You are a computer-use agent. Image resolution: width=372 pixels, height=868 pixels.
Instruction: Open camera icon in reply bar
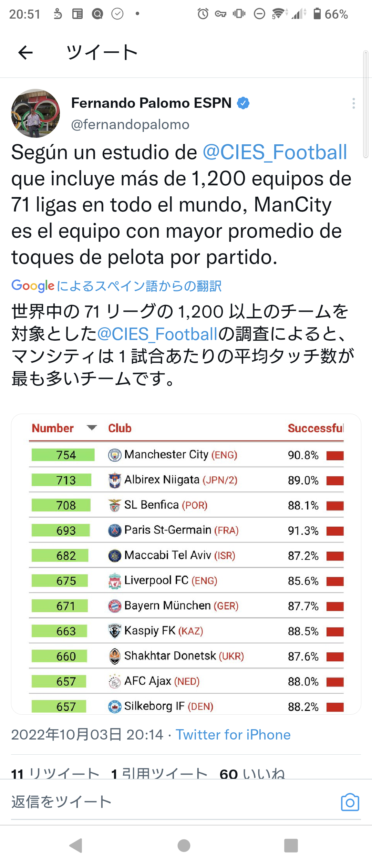350,802
